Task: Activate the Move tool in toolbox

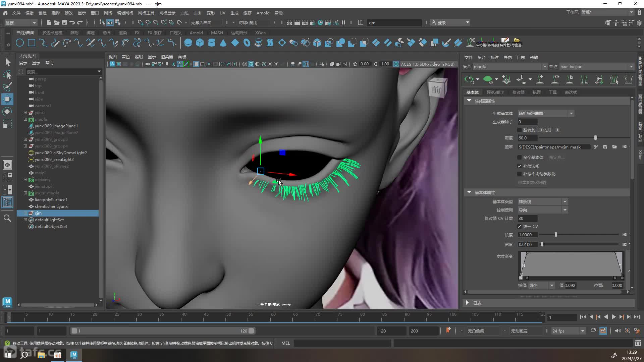Action: [x=7, y=99]
